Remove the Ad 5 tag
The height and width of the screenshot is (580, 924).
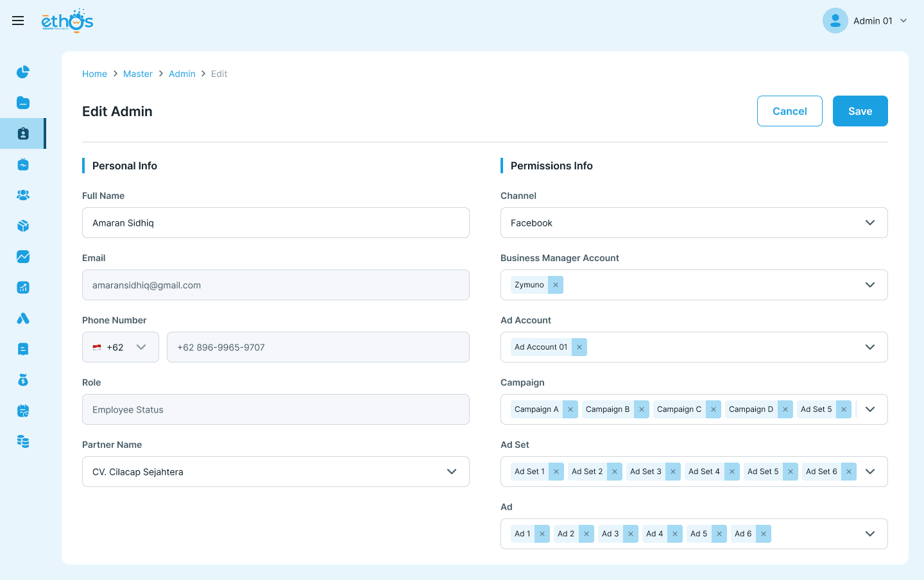point(719,534)
